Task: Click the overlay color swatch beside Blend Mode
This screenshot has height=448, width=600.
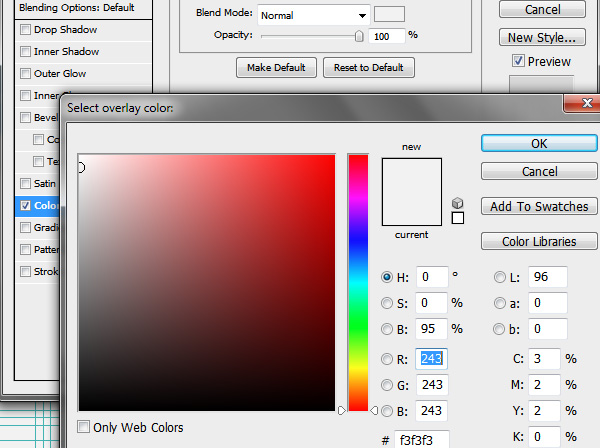Action: [x=389, y=14]
